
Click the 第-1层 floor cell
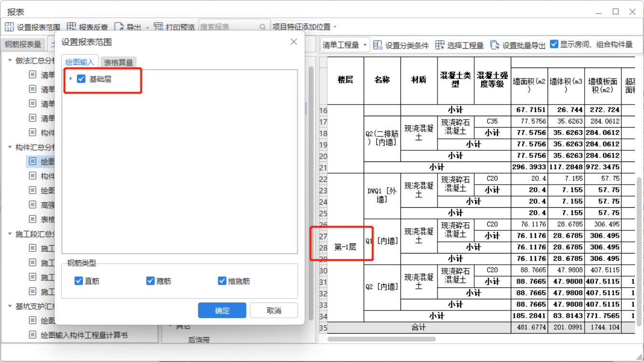[x=345, y=247]
